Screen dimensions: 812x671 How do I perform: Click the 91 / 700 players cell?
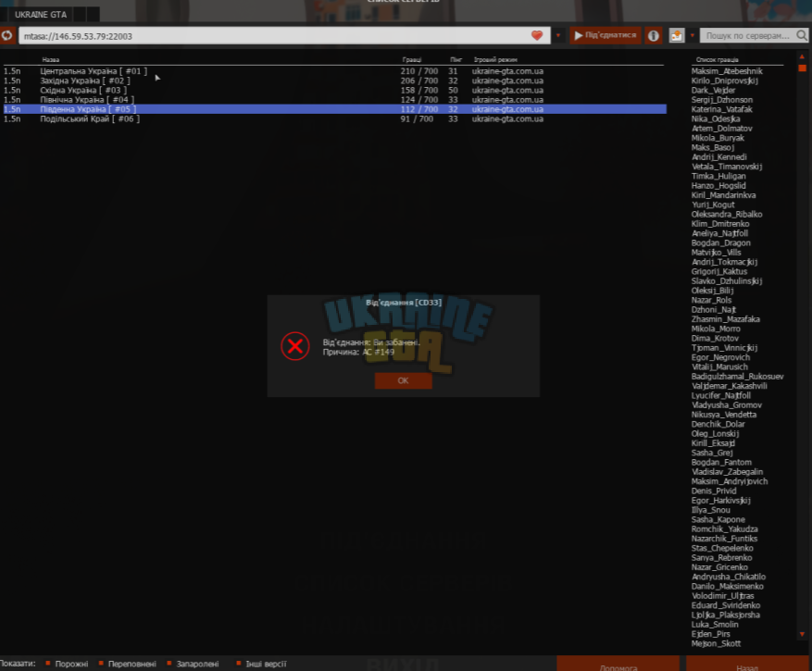click(x=417, y=119)
